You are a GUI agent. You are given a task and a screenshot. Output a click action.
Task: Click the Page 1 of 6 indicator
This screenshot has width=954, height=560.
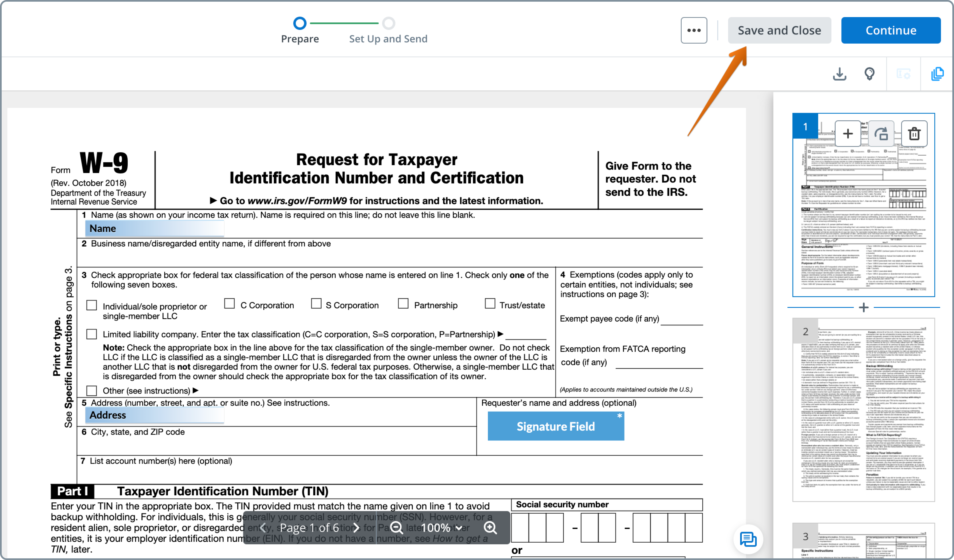pos(309,528)
